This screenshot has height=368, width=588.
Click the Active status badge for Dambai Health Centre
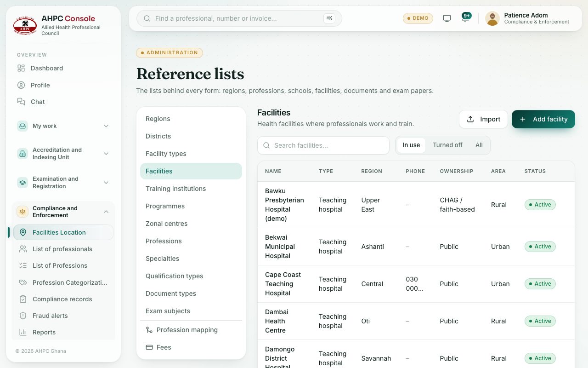coord(540,321)
